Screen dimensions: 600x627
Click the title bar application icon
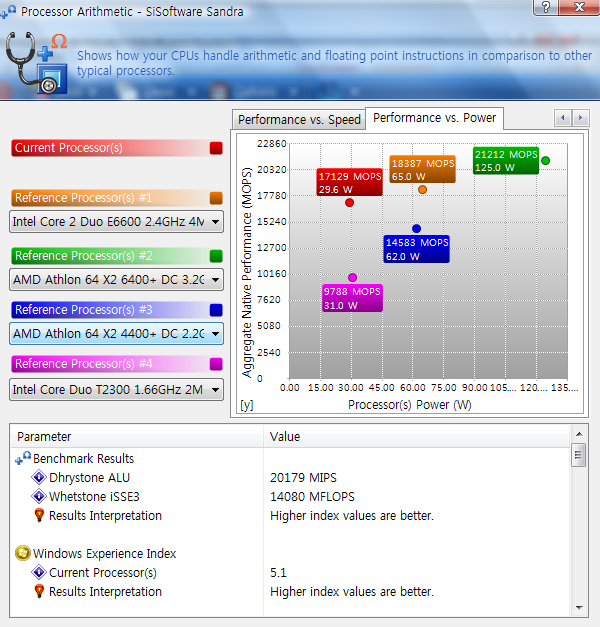tap(8, 12)
